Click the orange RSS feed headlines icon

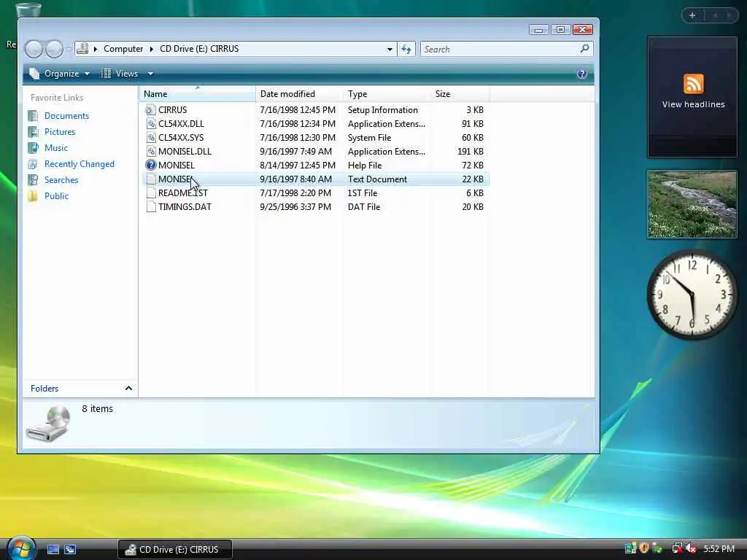pyautogui.click(x=693, y=84)
